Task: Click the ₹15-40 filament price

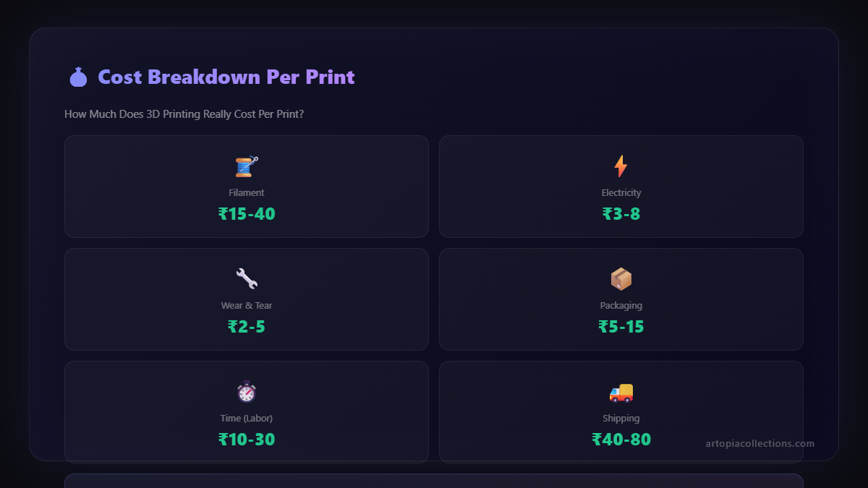Action: tap(247, 214)
